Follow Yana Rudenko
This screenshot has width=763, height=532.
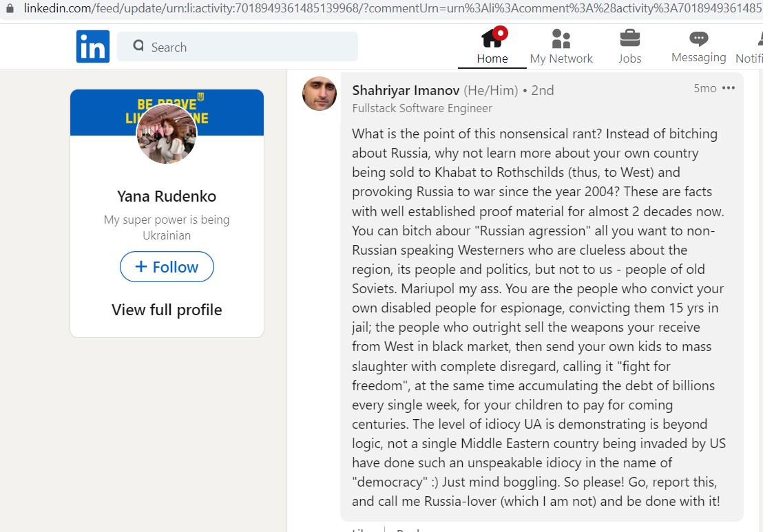click(167, 266)
